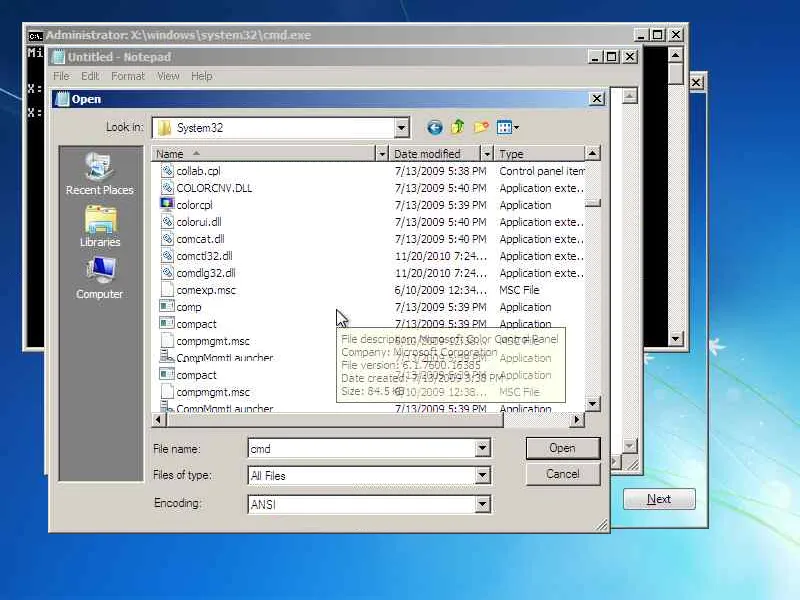Select the comexp.msc file icon
Screen dimensions: 800x600
(167, 290)
